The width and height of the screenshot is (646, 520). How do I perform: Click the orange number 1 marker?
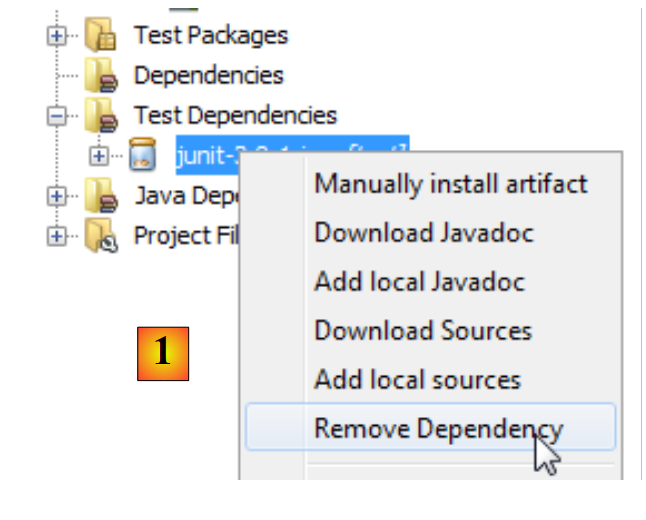[162, 354]
